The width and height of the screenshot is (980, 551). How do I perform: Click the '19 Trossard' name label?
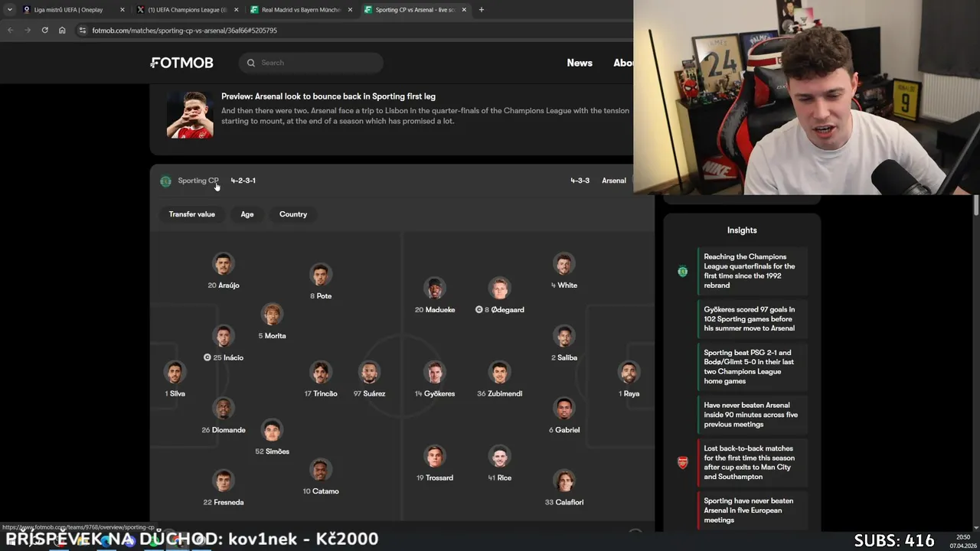point(435,478)
